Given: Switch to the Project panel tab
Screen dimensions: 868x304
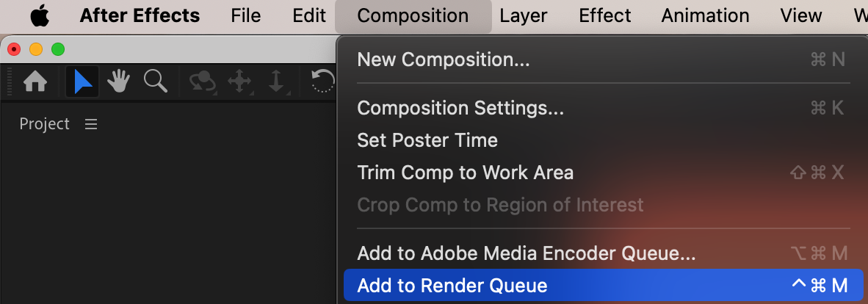Looking at the screenshot, I should pos(45,124).
